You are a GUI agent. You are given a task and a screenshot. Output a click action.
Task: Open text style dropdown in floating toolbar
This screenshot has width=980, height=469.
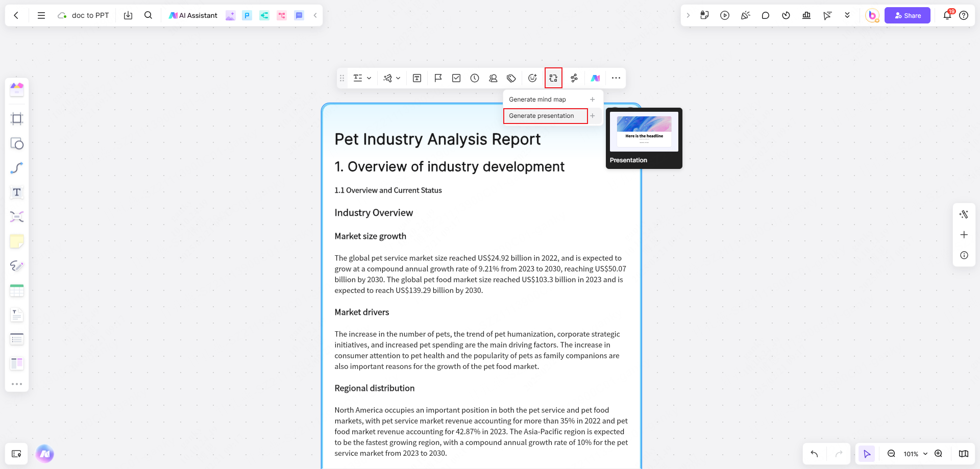tap(362, 78)
